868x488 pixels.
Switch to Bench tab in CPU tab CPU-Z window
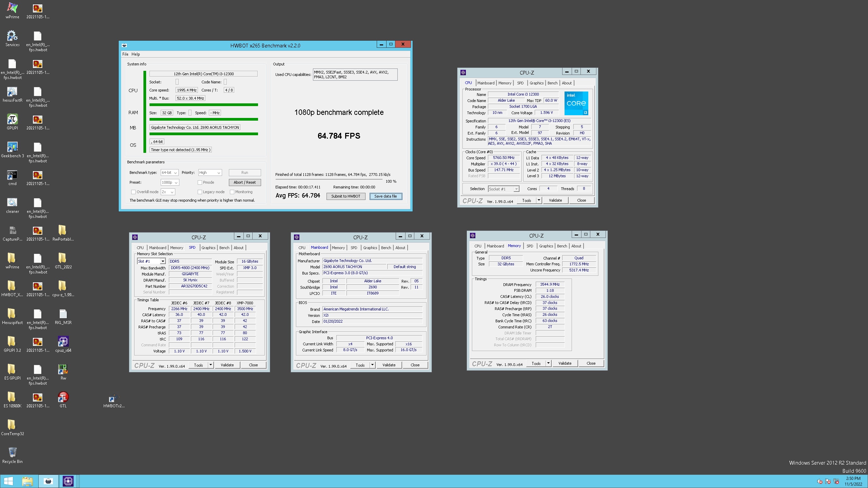(552, 83)
